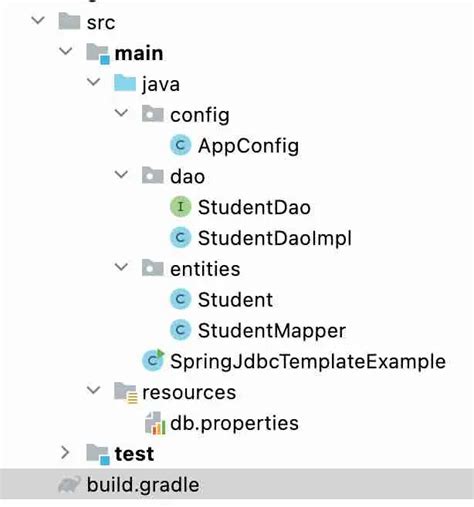Collapse the src folder
474x507 pixels.
point(38,20)
